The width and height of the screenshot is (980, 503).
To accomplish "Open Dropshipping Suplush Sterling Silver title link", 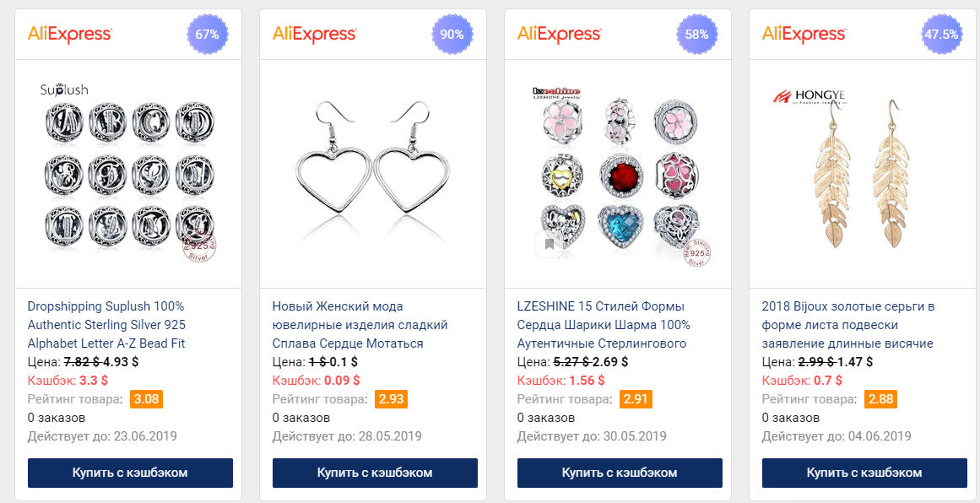I will [107, 325].
